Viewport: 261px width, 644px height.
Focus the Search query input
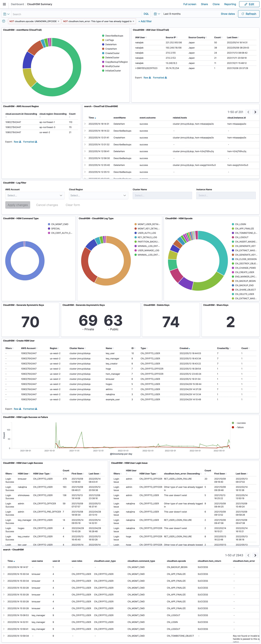click(x=77, y=14)
